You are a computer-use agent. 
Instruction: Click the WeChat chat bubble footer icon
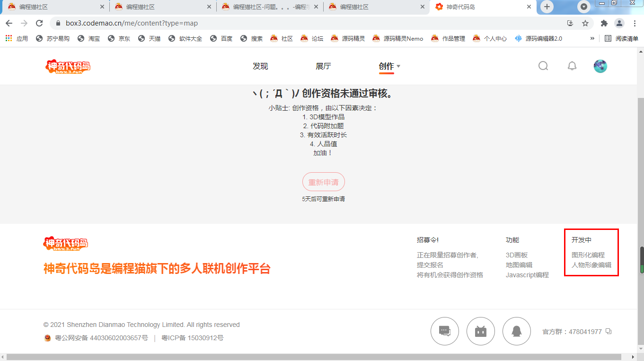pyautogui.click(x=445, y=331)
